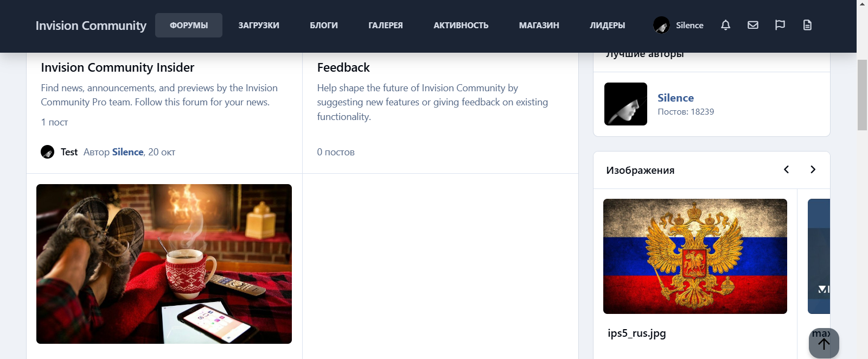Click the Invision Community site title
This screenshot has width=868, height=359.
tap(91, 26)
